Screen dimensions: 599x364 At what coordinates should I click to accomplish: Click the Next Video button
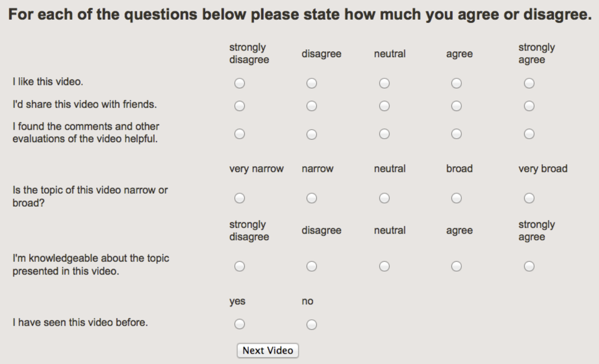pos(268,350)
